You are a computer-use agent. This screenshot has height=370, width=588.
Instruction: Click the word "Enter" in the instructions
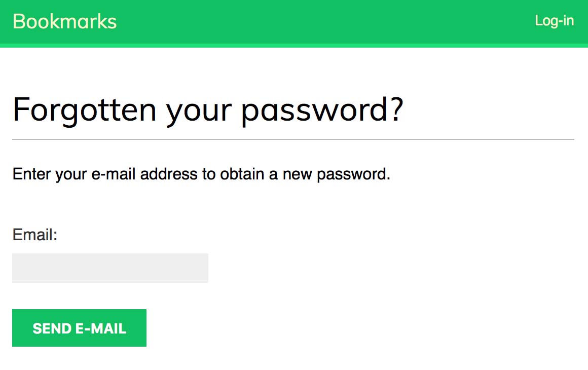coord(31,174)
